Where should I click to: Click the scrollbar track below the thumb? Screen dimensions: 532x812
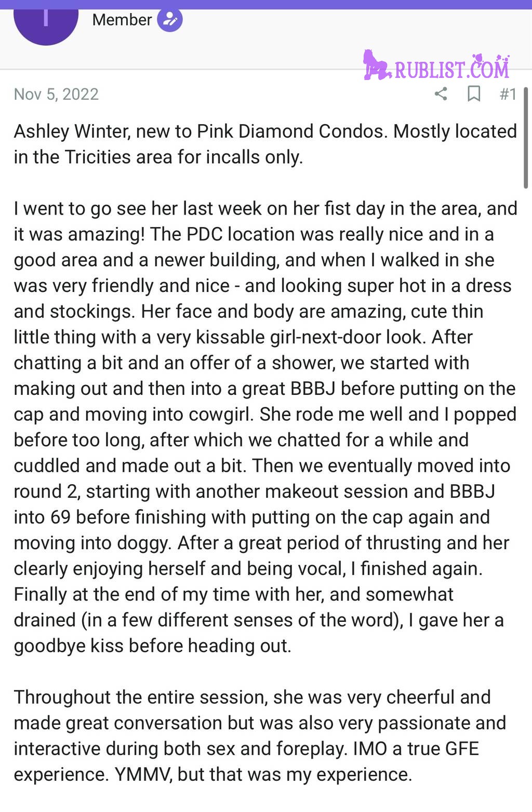pyautogui.click(x=526, y=468)
